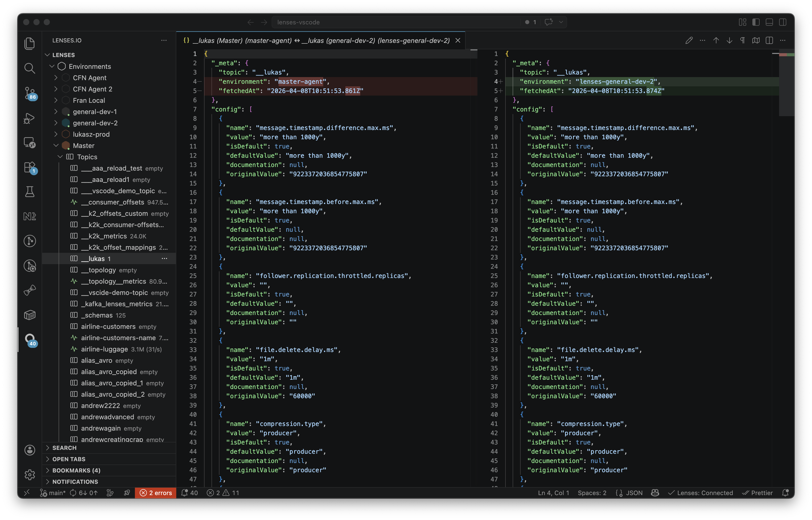Open LENSES.IO panel more actions menu
This screenshot has width=812, height=520.
(164, 41)
